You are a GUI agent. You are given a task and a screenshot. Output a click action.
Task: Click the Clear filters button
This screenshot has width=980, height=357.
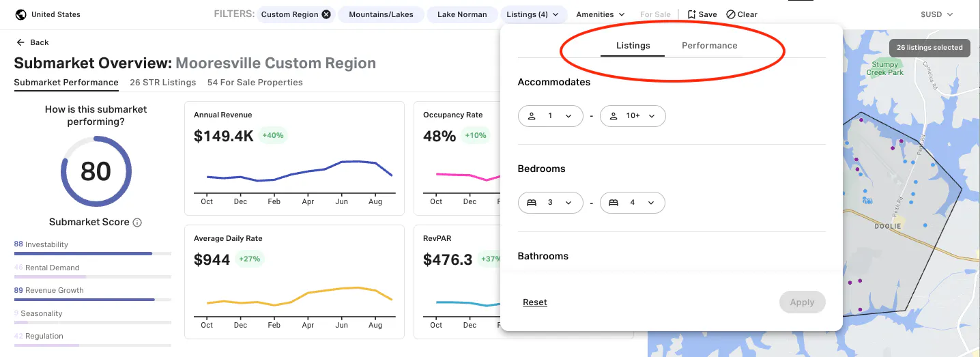tap(741, 14)
